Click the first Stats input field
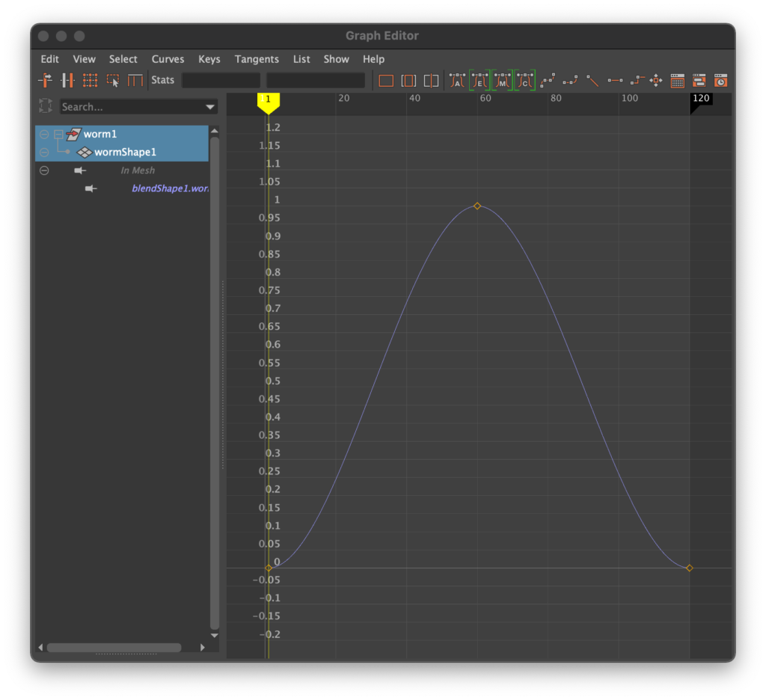 coord(221,80)
